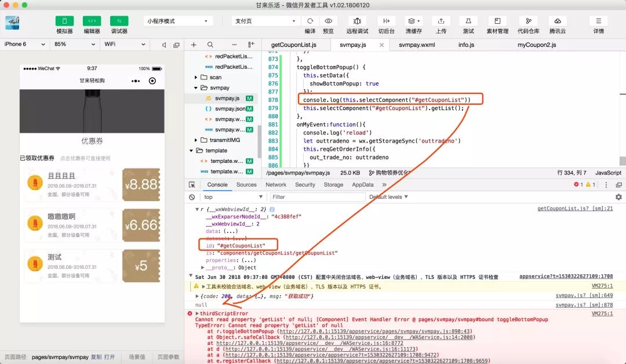The height and width of the screenshot is (364, 626).
Task: Click the undock devtools icon
Action: coord(619,185)
